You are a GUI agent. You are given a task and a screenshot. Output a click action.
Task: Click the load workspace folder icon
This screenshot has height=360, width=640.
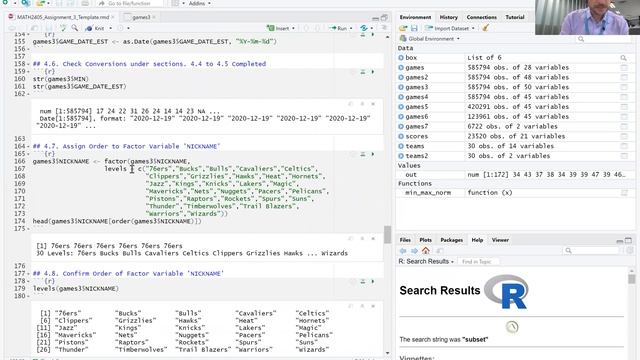403,28
